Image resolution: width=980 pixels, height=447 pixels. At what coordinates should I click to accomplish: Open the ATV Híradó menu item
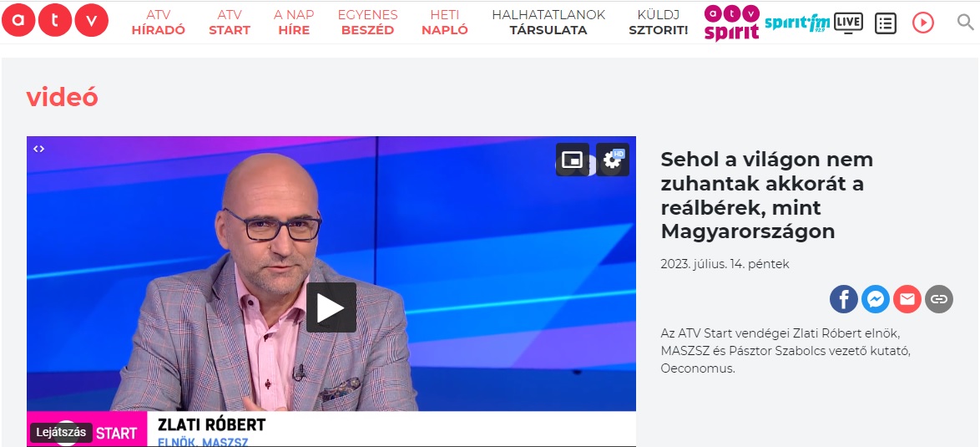click(159, 23)
